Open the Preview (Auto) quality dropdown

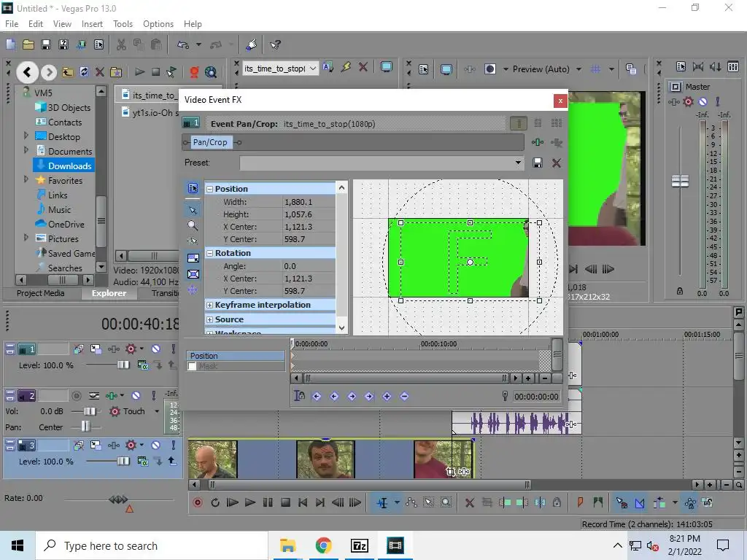pyautogui.click(x=578, y=69)
